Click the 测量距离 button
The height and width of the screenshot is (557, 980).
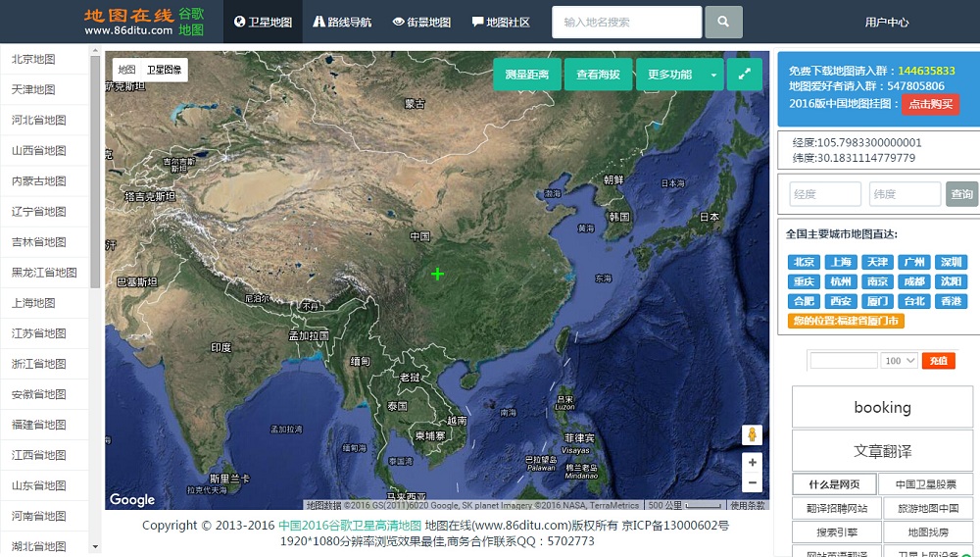pyautogui.click(x=527, y=75)
